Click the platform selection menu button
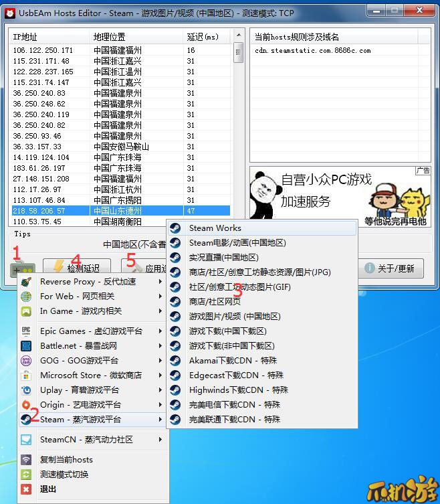 23,269
